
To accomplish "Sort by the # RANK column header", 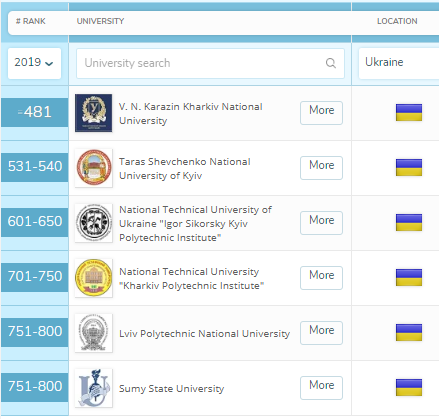I will [31, 21].
